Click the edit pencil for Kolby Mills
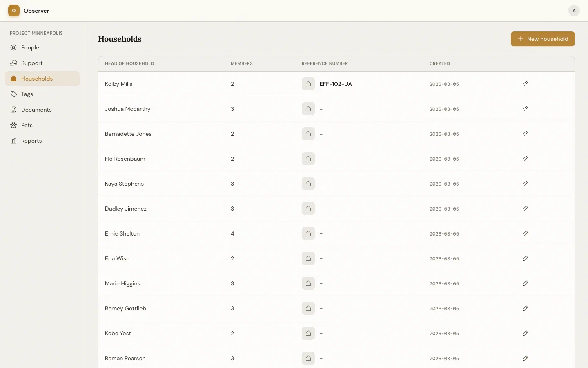This screenshot has width=588, height=368. click(525, 84)
